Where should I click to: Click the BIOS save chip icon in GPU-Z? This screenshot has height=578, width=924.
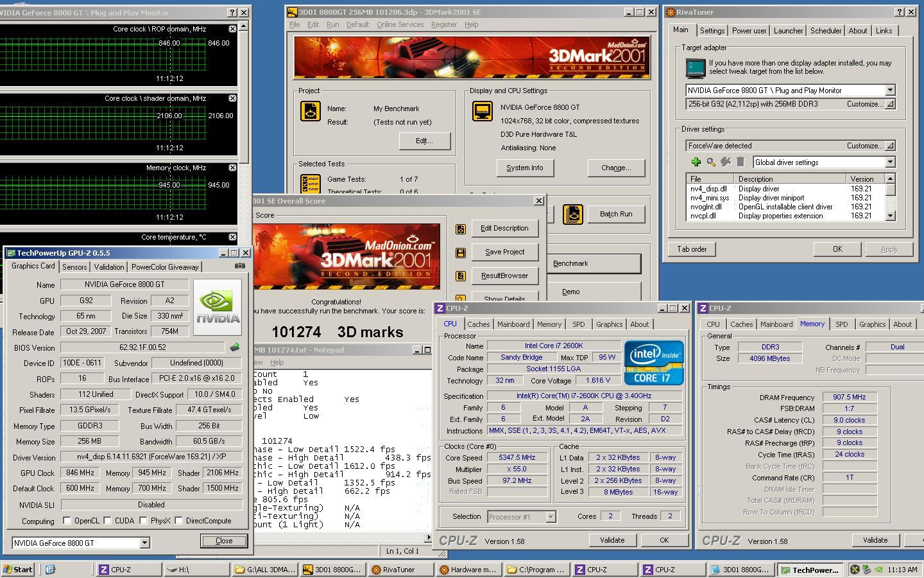235,347
